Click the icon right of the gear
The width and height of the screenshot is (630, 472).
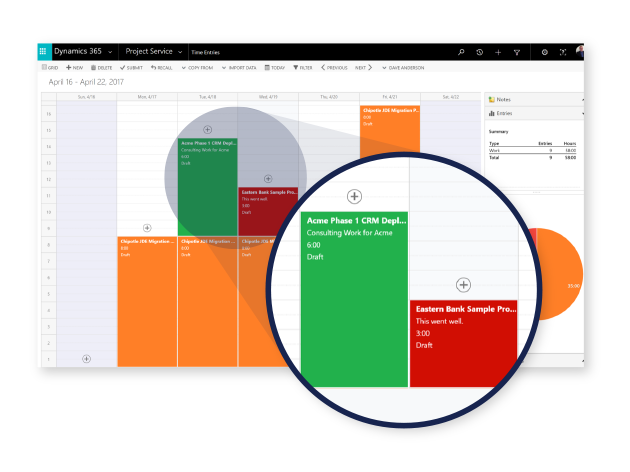pyautogui.click(x=563, y=52)
